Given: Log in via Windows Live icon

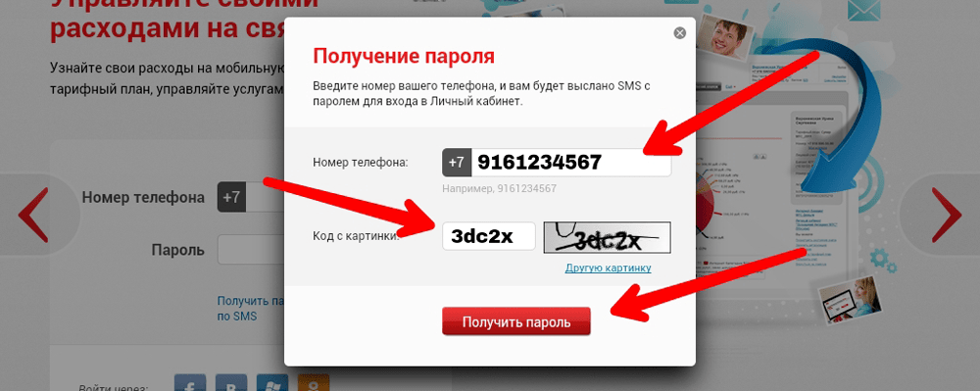Looking at the screenshot, I should [272, 382].
